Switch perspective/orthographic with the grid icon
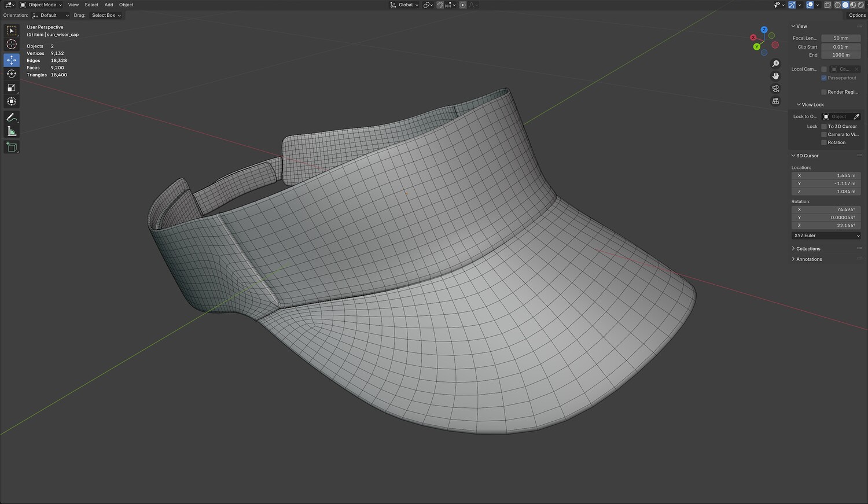 point(776,101)
